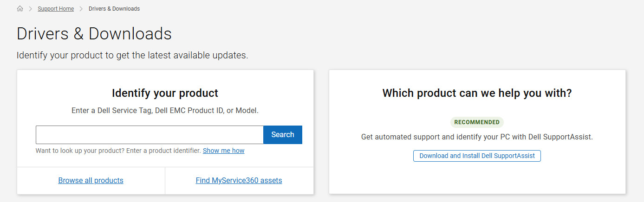Click Download and Install Dell SupportAssist

click(x=477, y=156)
